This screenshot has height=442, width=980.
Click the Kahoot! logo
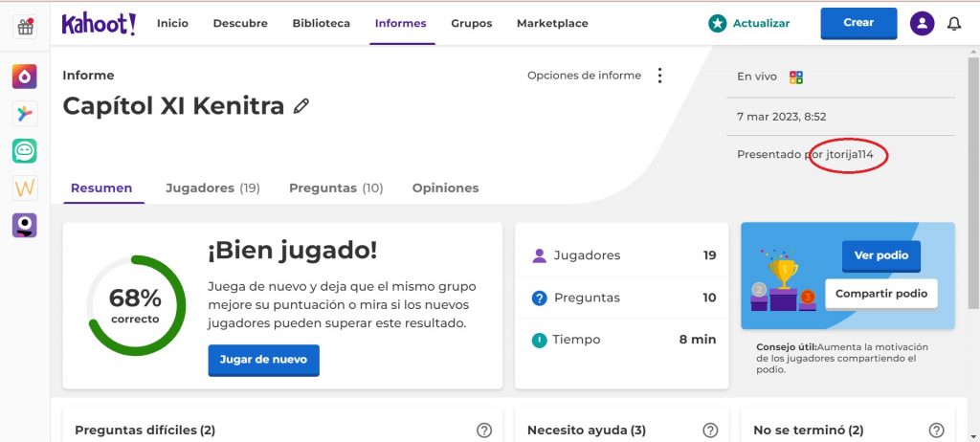pyautogui.click(x=99, y=24)
